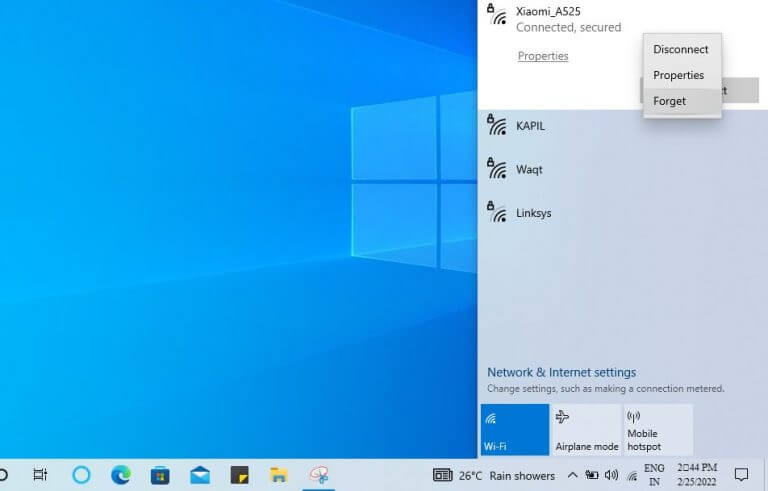Open Properties link under Xiaomi_A525
Viewport: 768px width, 491px height.
(x=543, y=56)
